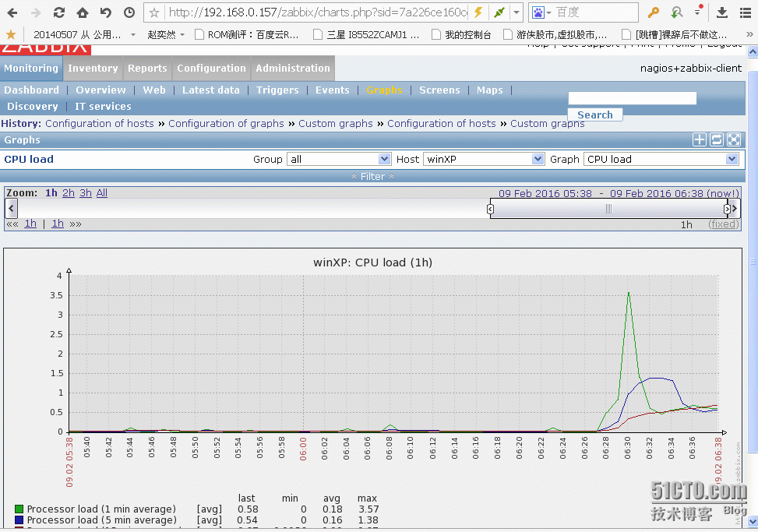The image size is (758, 532).
Task: Expand the Filter bar
Action: tap(372, 176)
